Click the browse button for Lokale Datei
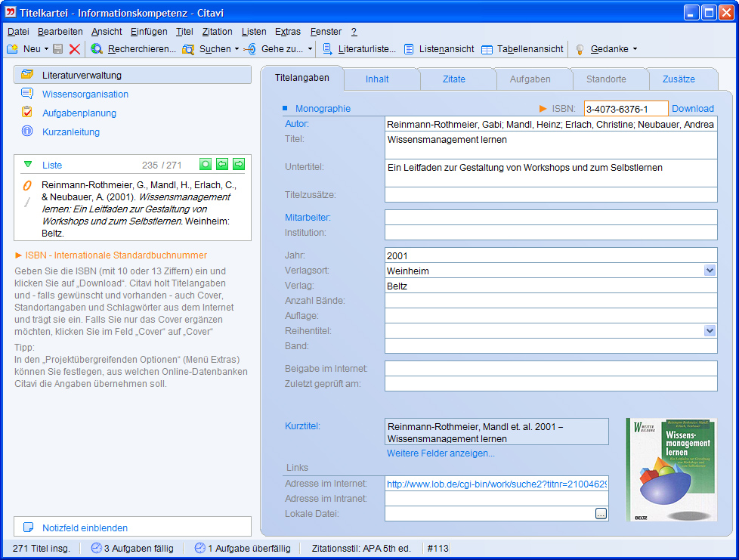This screenshot has height=560, width=739. (601, 514)
